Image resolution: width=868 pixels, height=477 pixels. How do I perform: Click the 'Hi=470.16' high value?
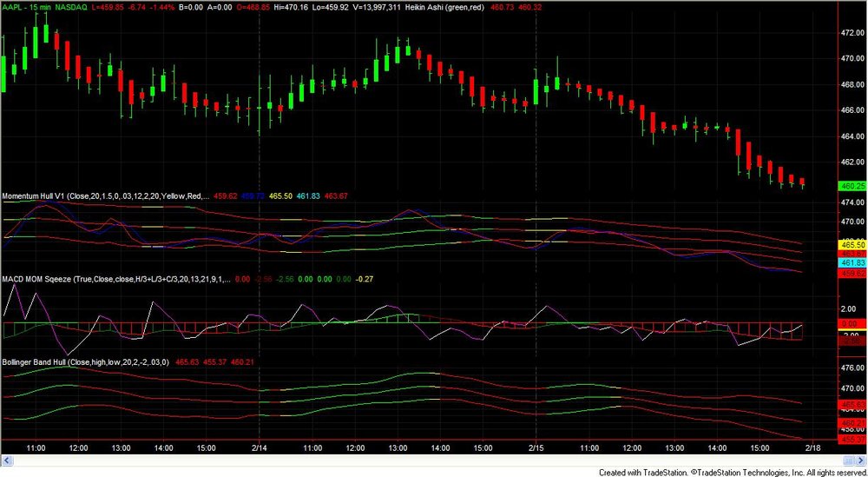tap(291, 5)
